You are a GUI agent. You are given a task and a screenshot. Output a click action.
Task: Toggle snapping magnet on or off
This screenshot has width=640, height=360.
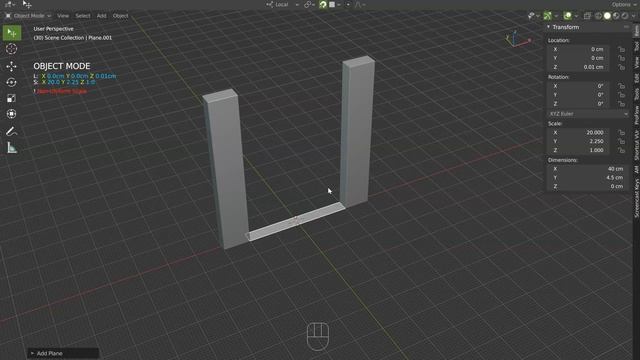[x=323, y=4]
